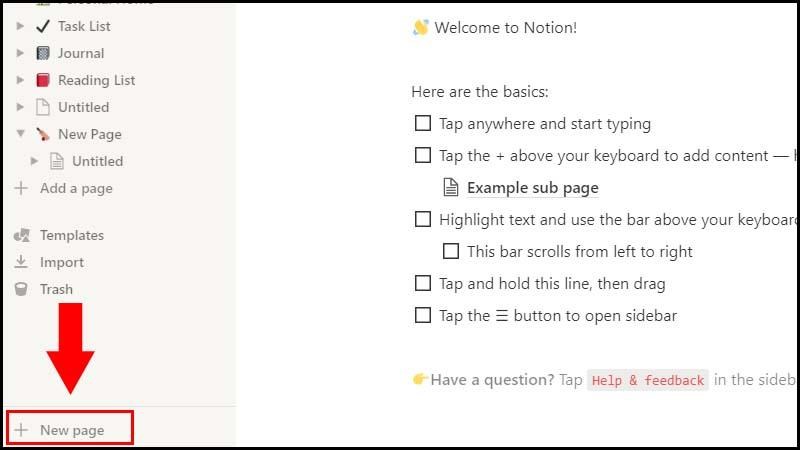Expand the nested Untitled sub-page arrow
The image size is (800, 450).
[x=34, y=161]
